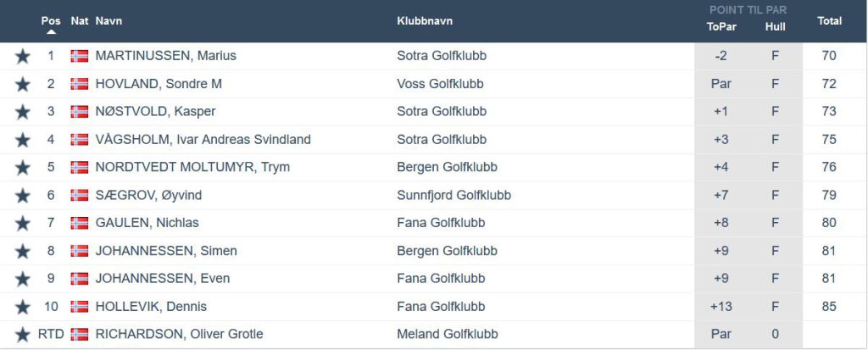Toggle star for JOHANNESSEN, Simen

coord(23,252)
